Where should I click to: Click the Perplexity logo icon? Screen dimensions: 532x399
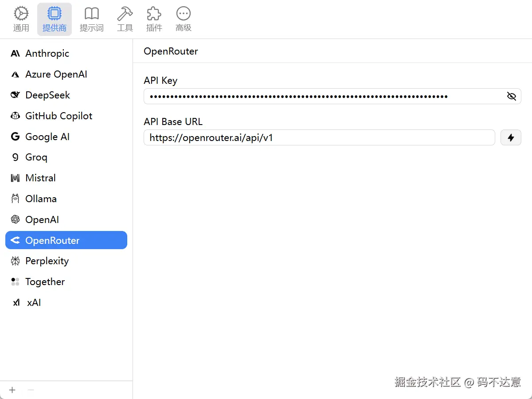pyautogui.click(x=16, y=261)
